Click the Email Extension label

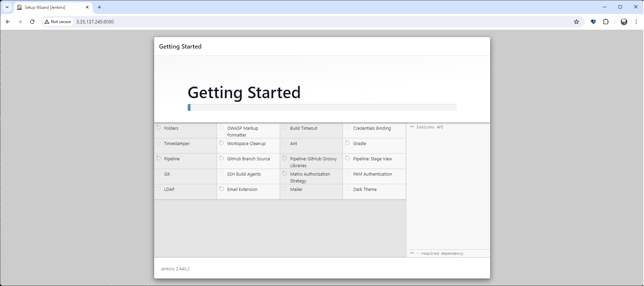[242, 189]
